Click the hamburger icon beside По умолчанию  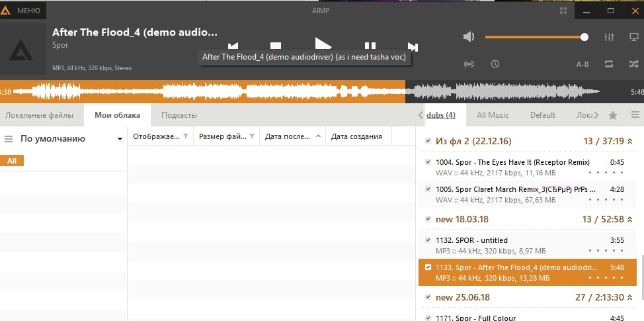click(x=9, y=139)
